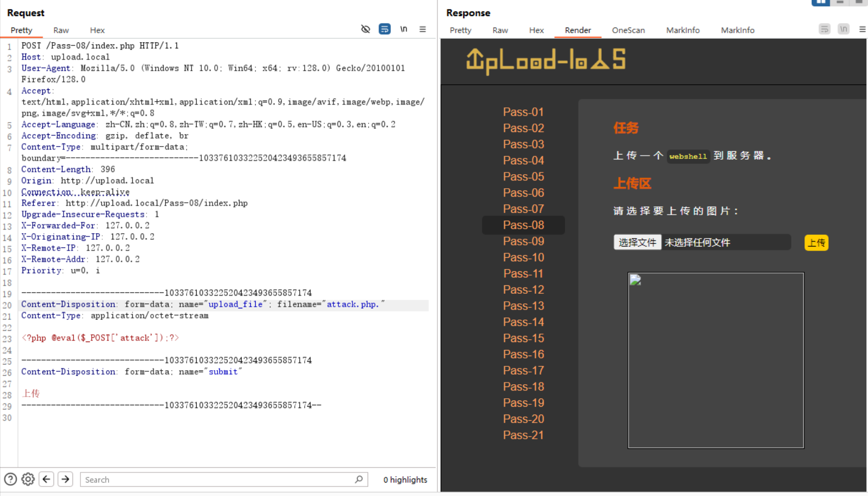The width and height of the screenshot is (868, 496).
Task: Click the "0 highlights" status text
Action: 405,480
